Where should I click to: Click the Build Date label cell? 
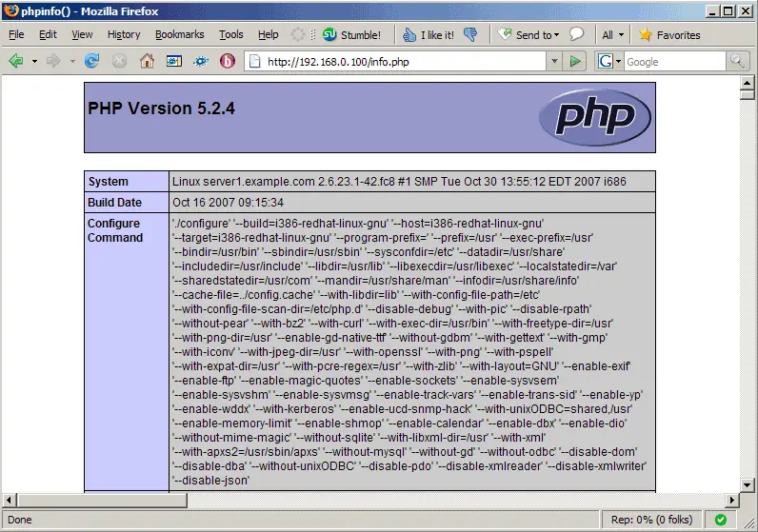coord(127,203)
